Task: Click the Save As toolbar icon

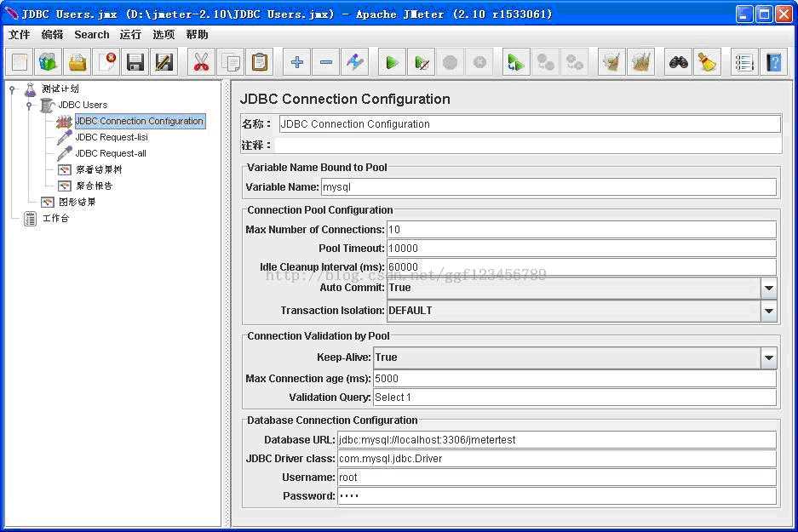Action: (x=164, y=62)
